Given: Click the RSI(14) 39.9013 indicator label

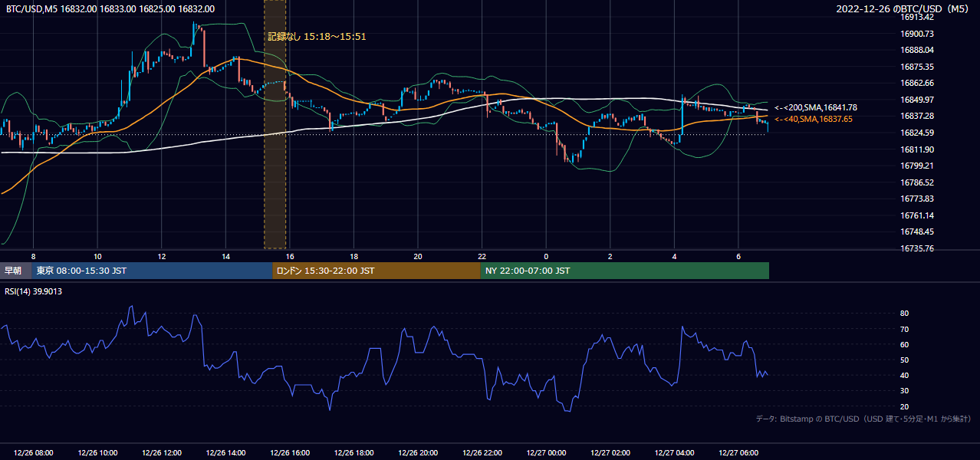Looking at the screenshot, I should click(35, 291).
